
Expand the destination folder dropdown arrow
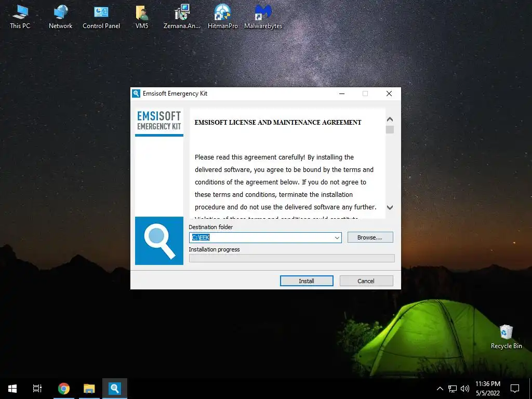pos(337,238)
